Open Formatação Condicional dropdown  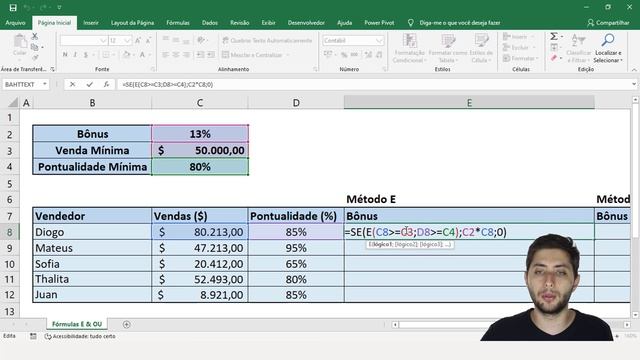pos(409,49)
